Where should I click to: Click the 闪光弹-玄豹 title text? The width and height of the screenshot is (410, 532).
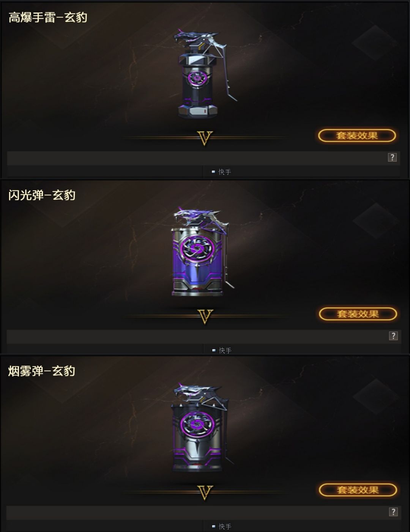(x=42, y=195)
